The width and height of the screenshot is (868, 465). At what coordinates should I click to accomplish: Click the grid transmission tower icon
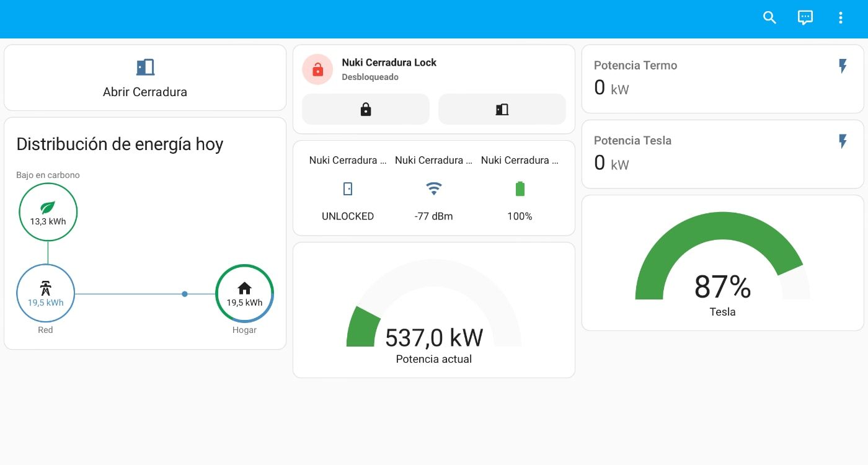pos(45,288)
